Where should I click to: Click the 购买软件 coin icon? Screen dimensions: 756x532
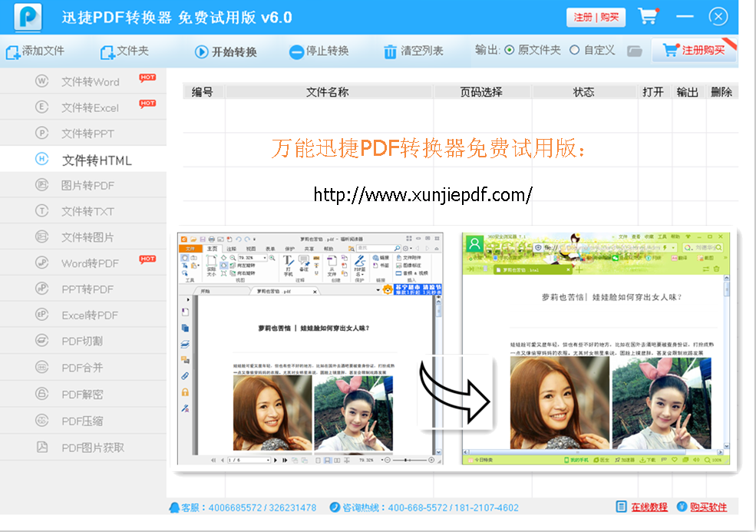coord(682,507)
